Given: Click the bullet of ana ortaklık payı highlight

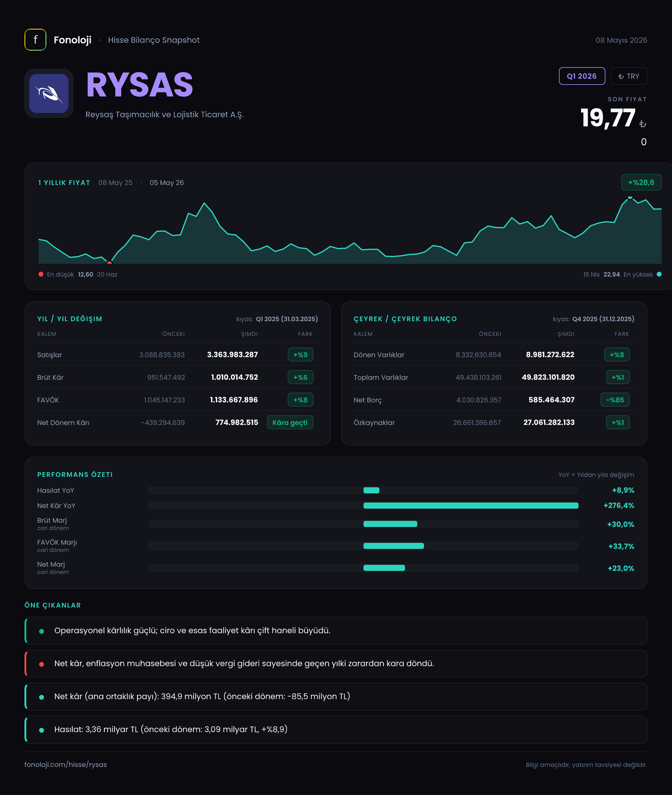Looking at the screenshot, I should (42, 697).
